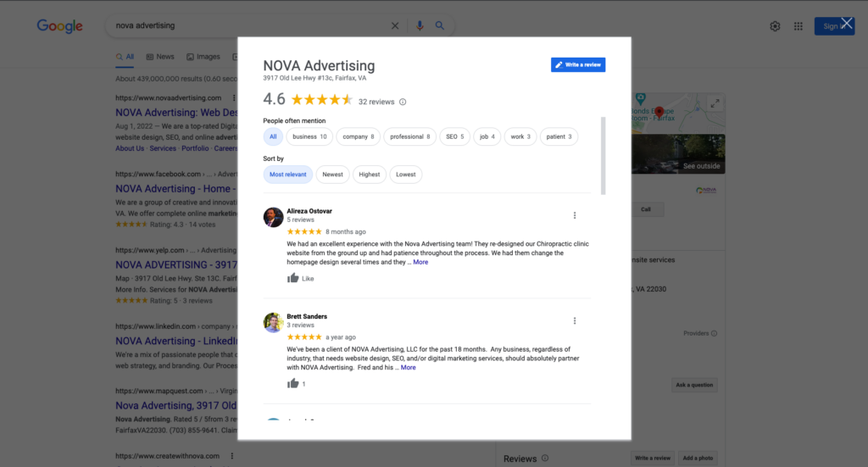This screenshot has width=868, height=467.
Task: Filter reviews mentioning patient
Action: click(559, 136)
